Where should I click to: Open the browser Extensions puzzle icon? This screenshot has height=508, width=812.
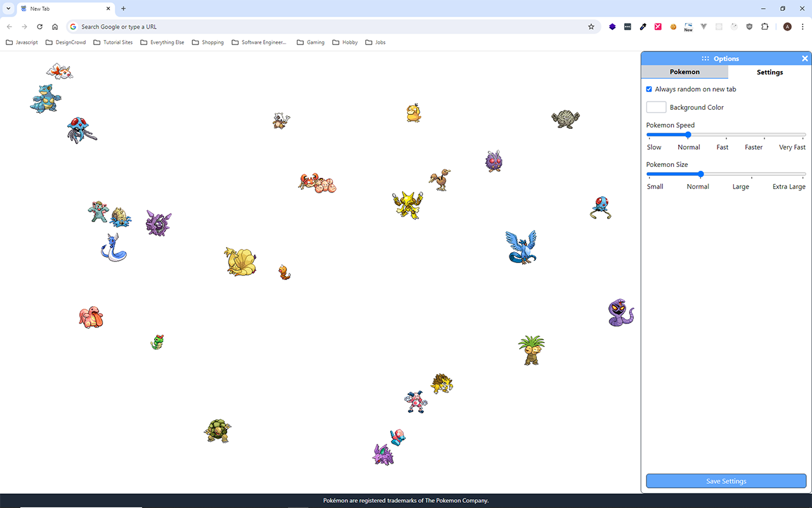pyautogui.click(x=764, y=27)
